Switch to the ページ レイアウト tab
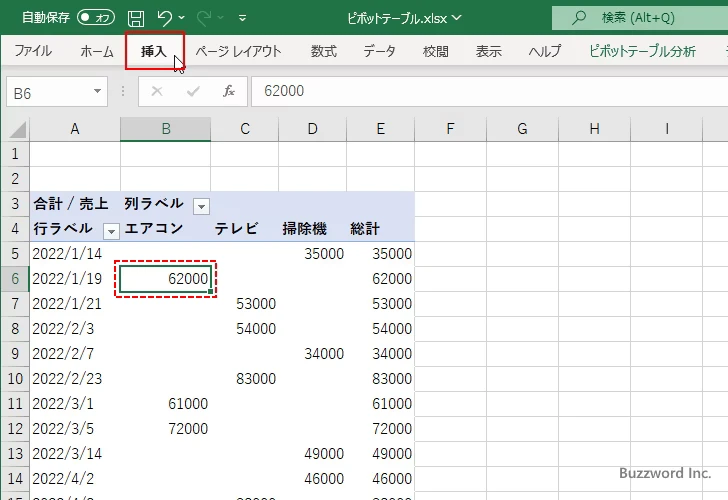The height and width of the screenshot is (500, 728). pos(238,51)
